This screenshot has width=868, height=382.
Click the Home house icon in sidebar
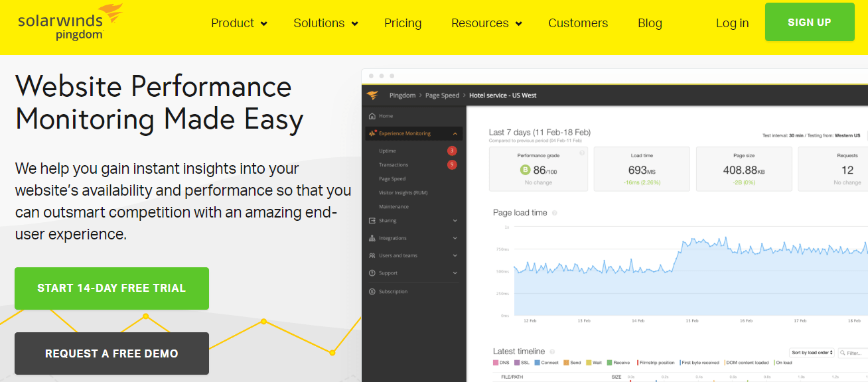372,116
